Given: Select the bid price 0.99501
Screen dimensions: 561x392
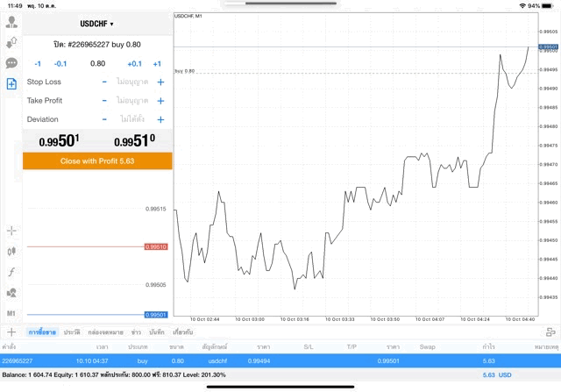Looking at the screenshot, I should point(59,140).
